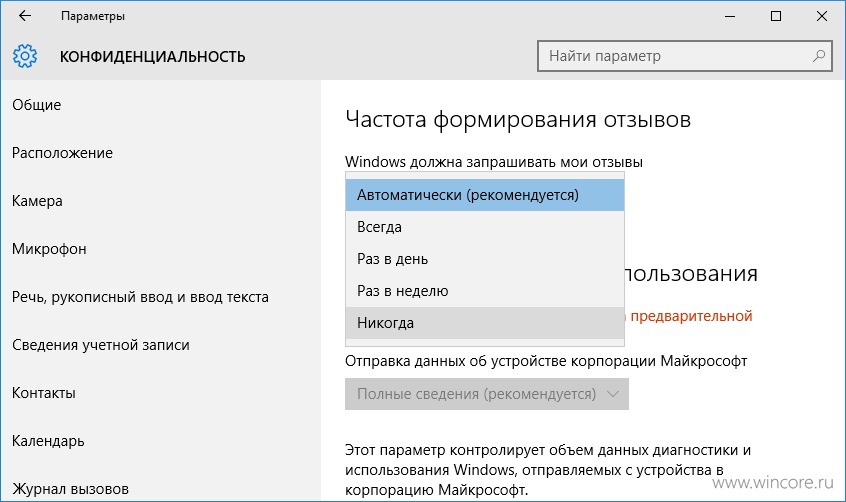This screenshot has width=846, height=502.
Task: Open Камера privacy settings
Action: 37,201
